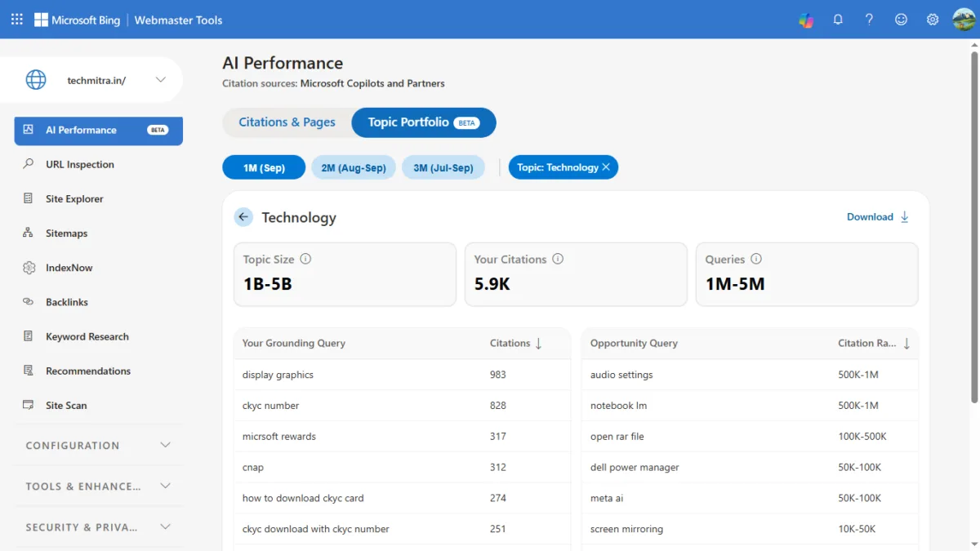
Task: Remove the Topic: Technology filter chip
Action: tap(606, 167)
